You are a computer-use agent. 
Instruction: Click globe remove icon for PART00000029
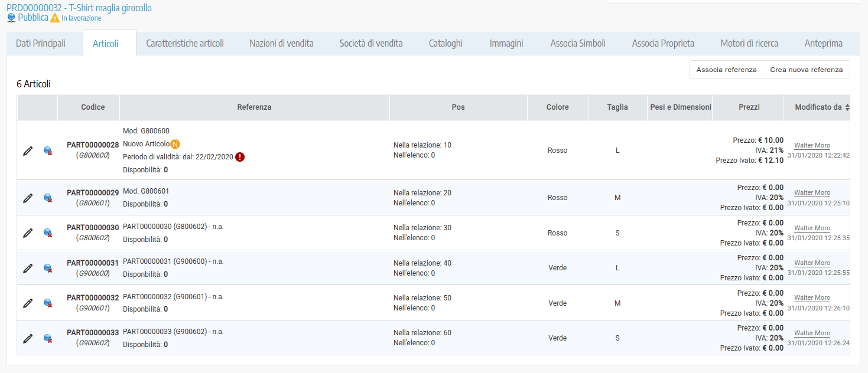[x=48, y=198]
